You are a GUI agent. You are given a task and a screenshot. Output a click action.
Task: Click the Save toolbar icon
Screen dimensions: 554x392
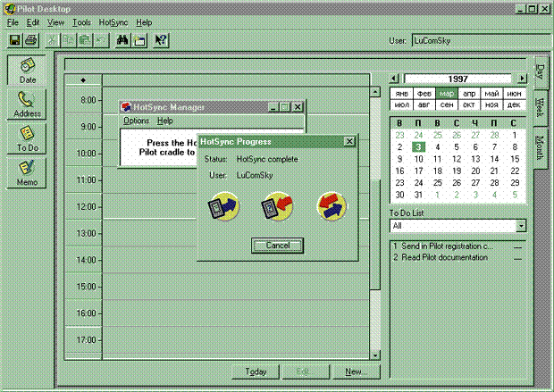[x=14, y=40]
